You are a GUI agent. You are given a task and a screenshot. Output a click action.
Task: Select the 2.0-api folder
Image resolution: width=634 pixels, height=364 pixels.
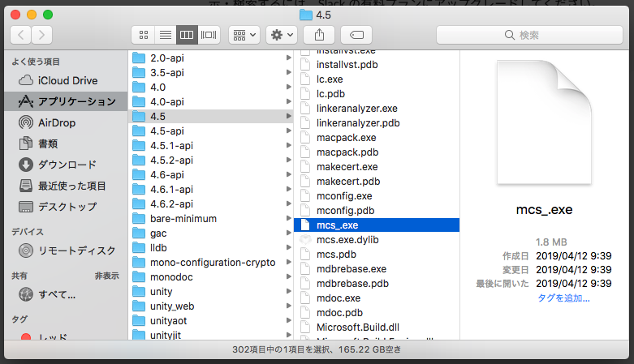tap(212, 58)
